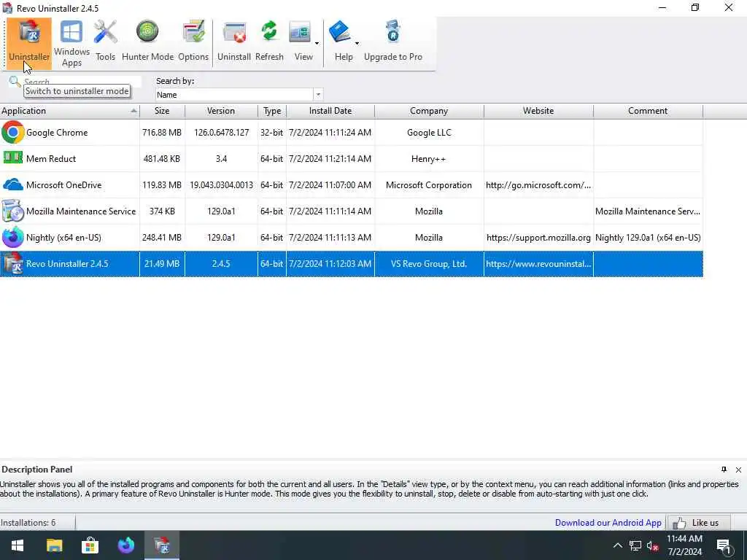This screenshot has width=747, height=560.
Task: Click the 'Henry++' company cell
Action: tap(429, 158)
